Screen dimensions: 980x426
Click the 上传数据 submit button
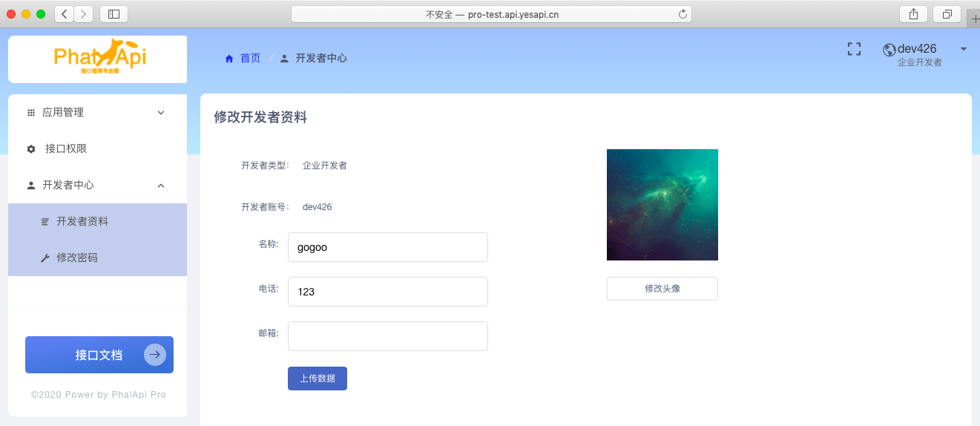click(317, 379)
